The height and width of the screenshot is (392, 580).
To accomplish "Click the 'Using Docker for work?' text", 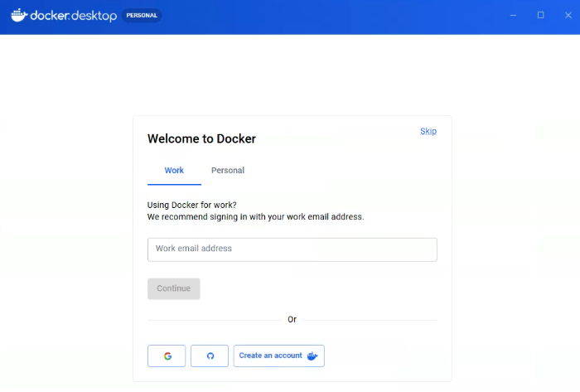I will point(191,205).
